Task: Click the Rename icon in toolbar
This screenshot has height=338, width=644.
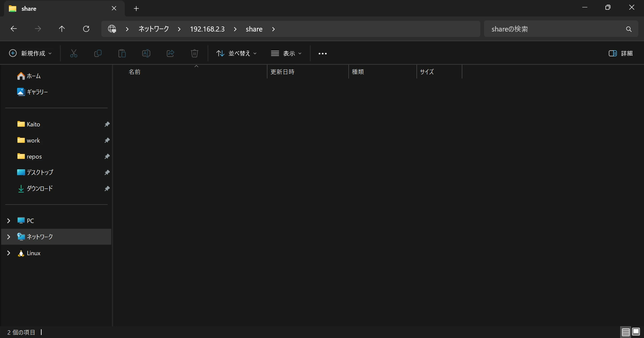Action: pos(146,53)
